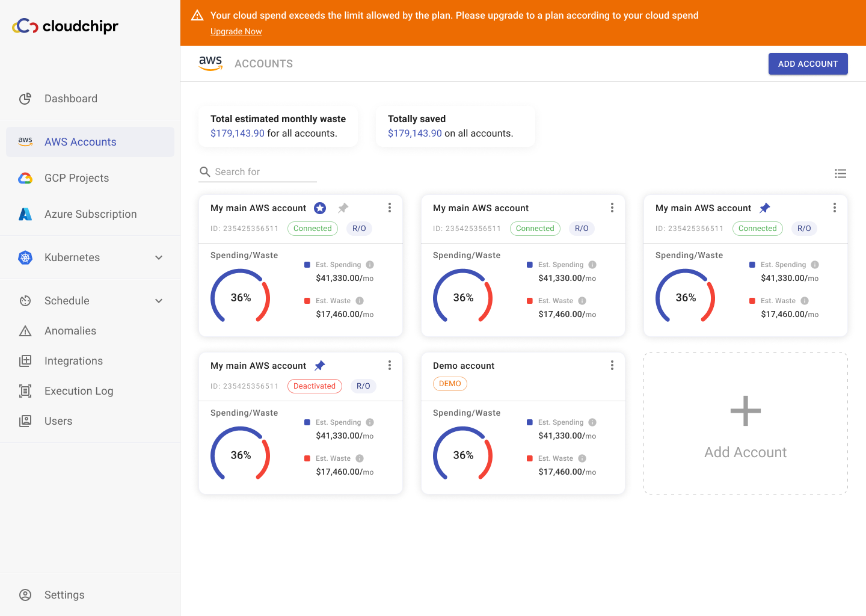This screenshot has height=616, width=866.
Task: Click the list view toggle icon
Action: tap(840, 174)
